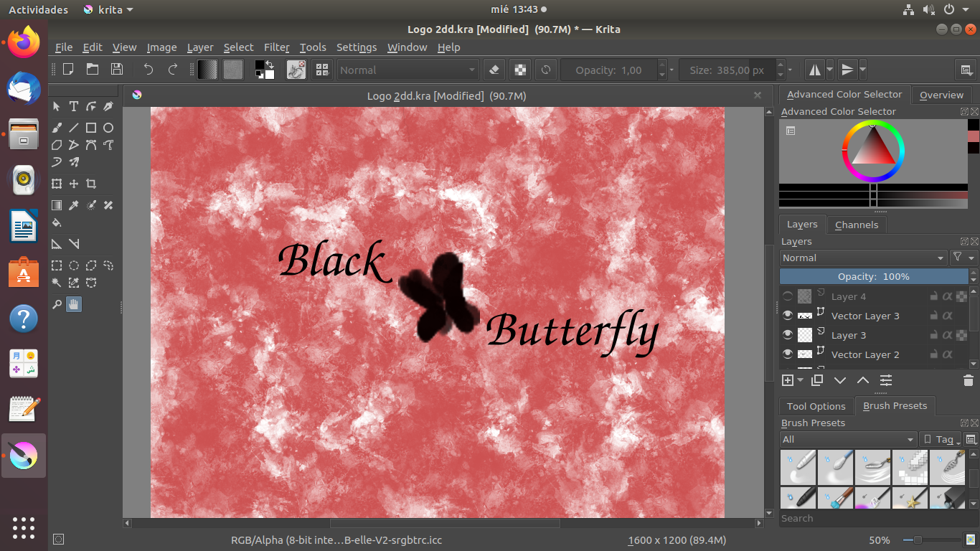Image resolution: width=980 pixels, height=551 pixels.
Task: Click the Undo arrow in toolbar
Action: (x=149, y=70)
